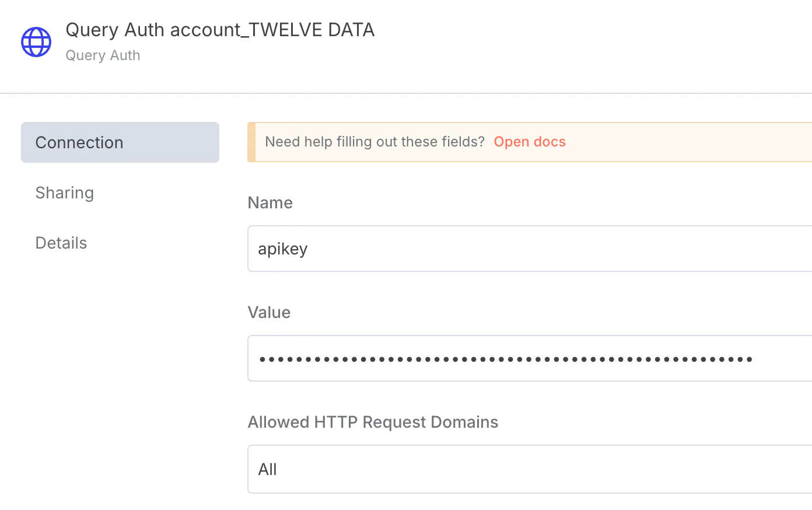The width and height of the screenshot is (812, 510).
Task: Go to the Details tab
Action: (x=61, y=243)
